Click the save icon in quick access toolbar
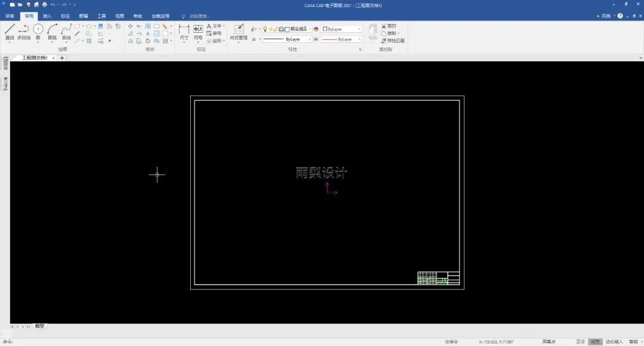This screenshot has height=346, width=644. (x=29, y=5)
